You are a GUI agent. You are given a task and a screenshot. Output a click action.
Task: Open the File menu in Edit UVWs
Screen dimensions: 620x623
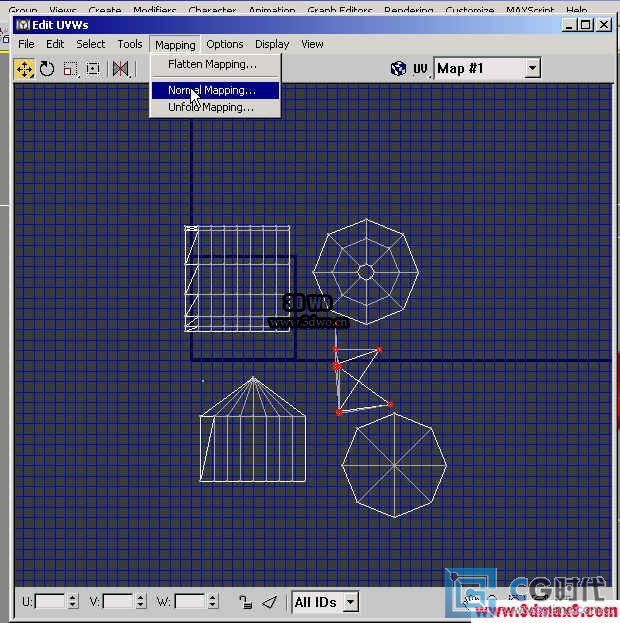(x=27, y=44)
